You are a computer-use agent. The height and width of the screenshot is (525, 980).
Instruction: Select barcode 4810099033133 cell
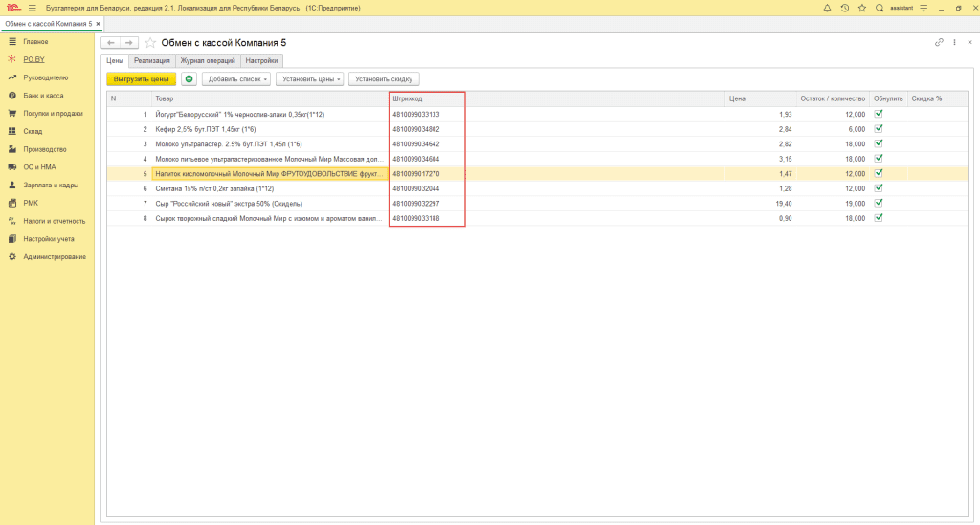click(427, 114)
